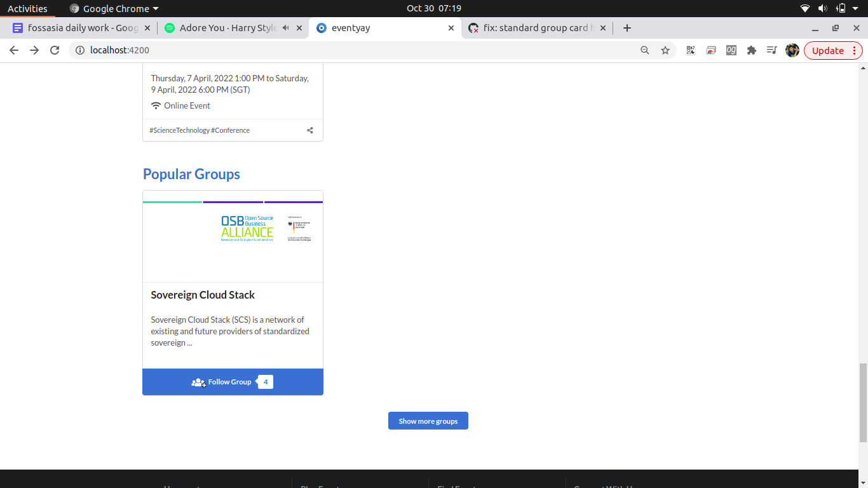Close the fix: standard group card tab
The height and width of the screenshot is (488, 868).
(x=603, y=28)
